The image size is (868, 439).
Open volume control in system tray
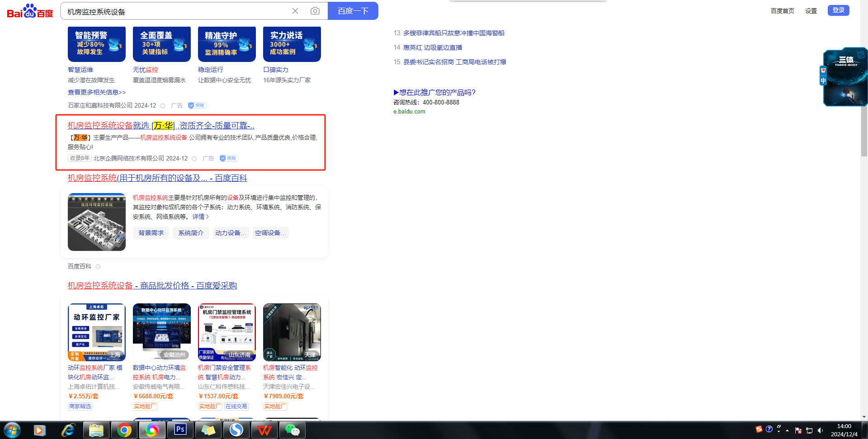click(820, 430)
